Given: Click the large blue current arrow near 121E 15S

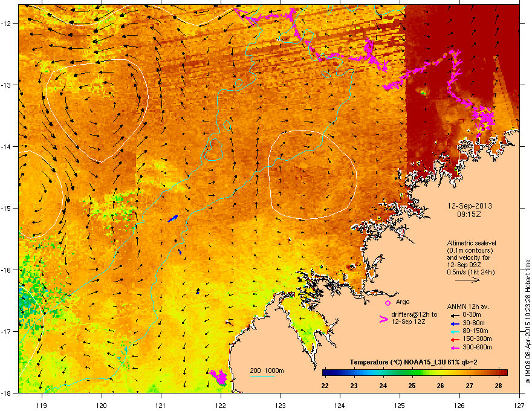Looking at the screenshot, I should [173, 219].
